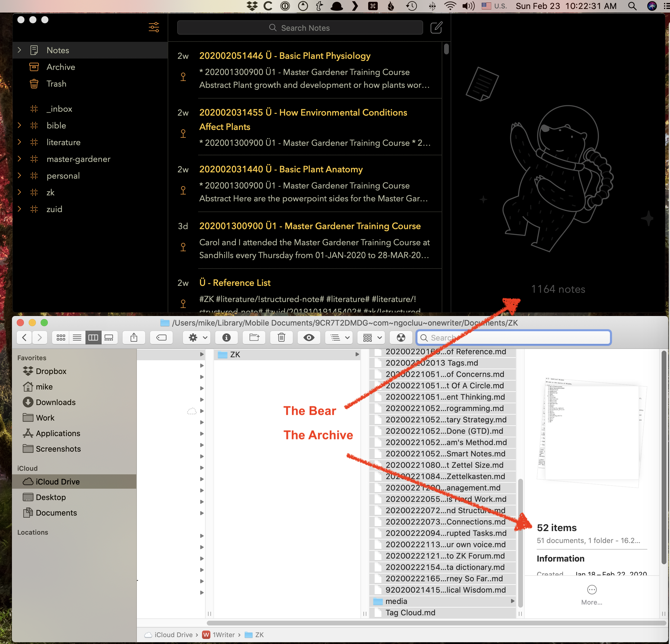Select Documents in Finder sidebar

74,513
